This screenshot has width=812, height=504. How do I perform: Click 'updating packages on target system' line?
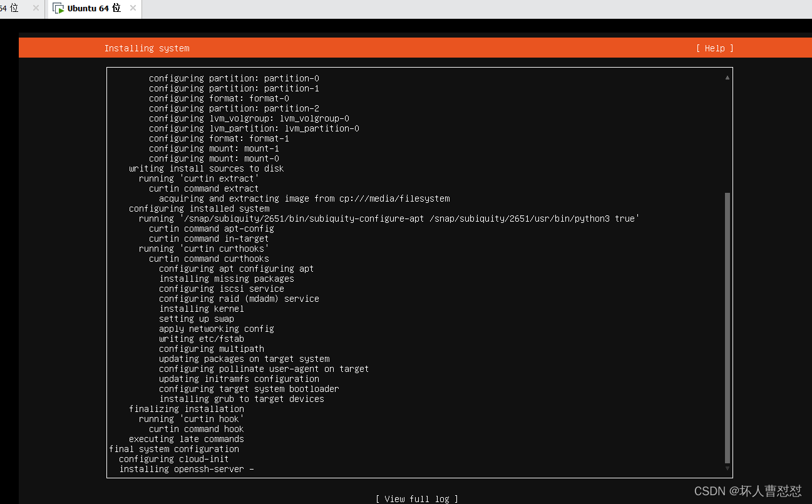click(244, 359)
